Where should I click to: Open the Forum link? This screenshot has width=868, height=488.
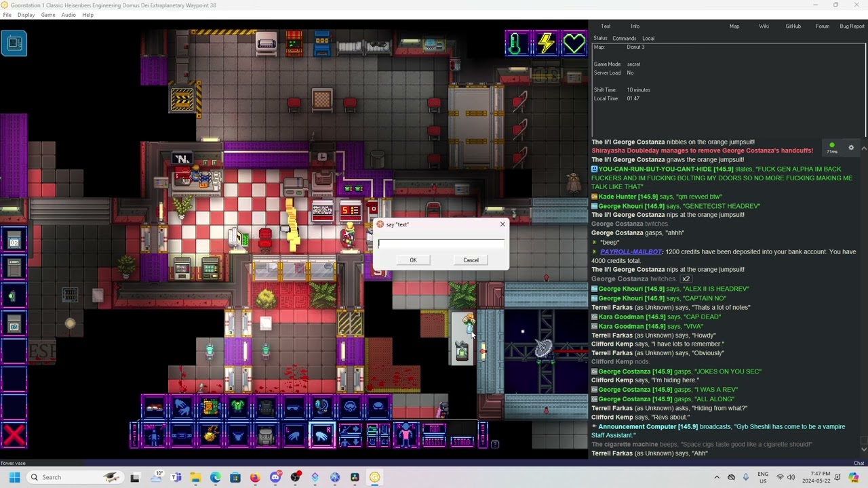(x=823, y=26)
